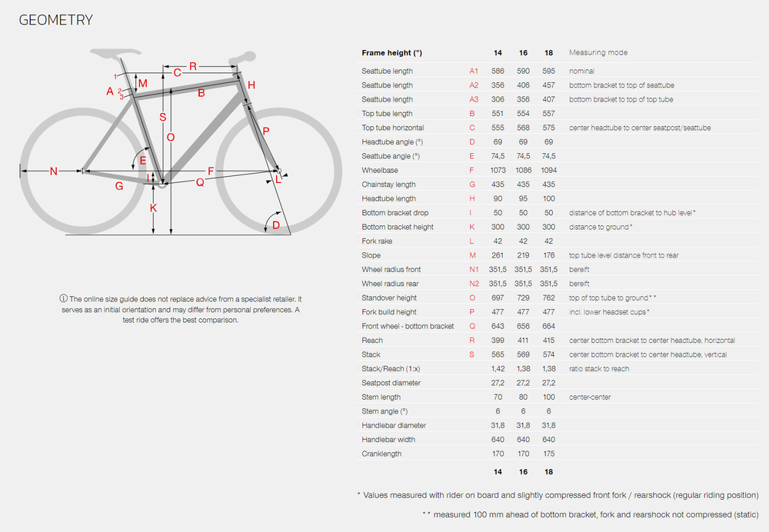Click the "Measuring mode" column header
This screenshot has width=769, height=532.
click(x=598, y=53)
